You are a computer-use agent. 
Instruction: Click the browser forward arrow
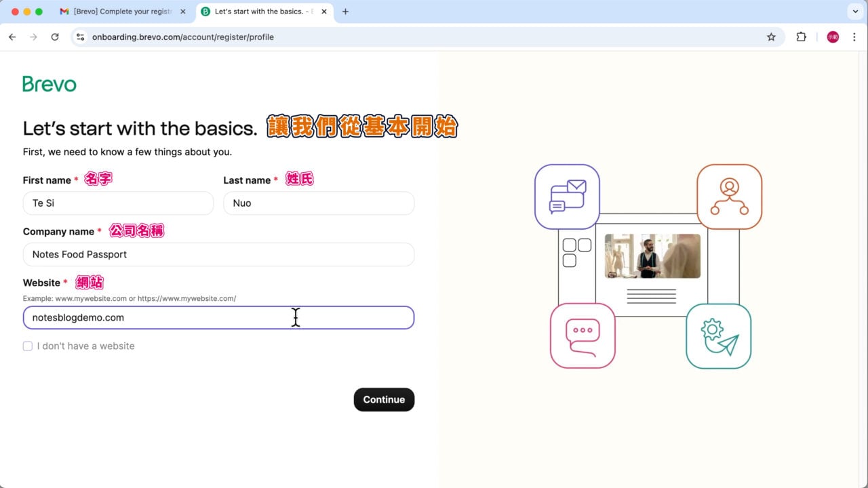pyautogui.click(x=33, y=37)
